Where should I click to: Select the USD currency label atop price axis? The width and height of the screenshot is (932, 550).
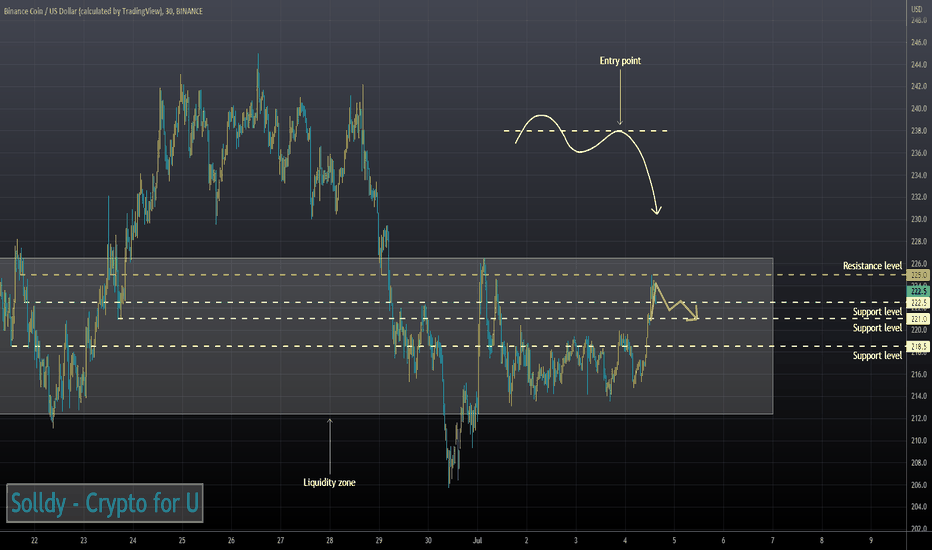coord(917,9)
